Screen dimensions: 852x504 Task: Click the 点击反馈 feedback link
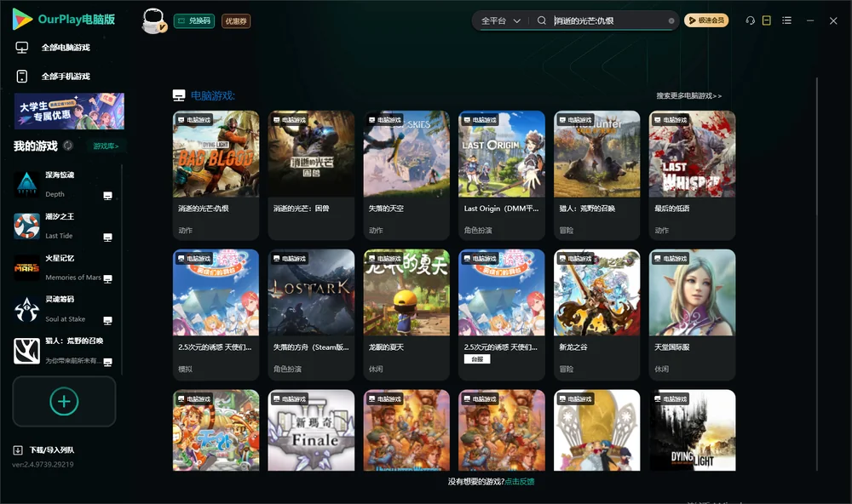[520, 481]
